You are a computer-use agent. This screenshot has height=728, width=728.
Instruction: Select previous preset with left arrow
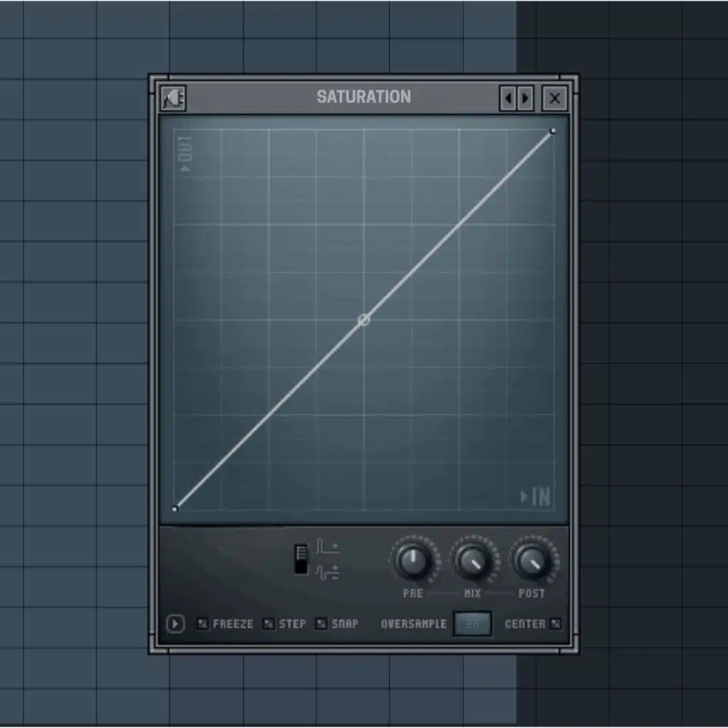508,98
